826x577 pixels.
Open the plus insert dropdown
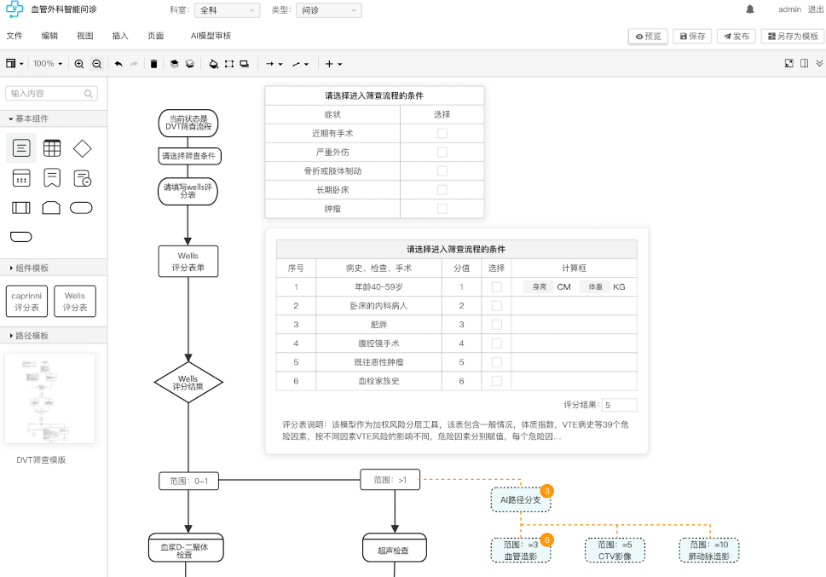tap(333, 64)
